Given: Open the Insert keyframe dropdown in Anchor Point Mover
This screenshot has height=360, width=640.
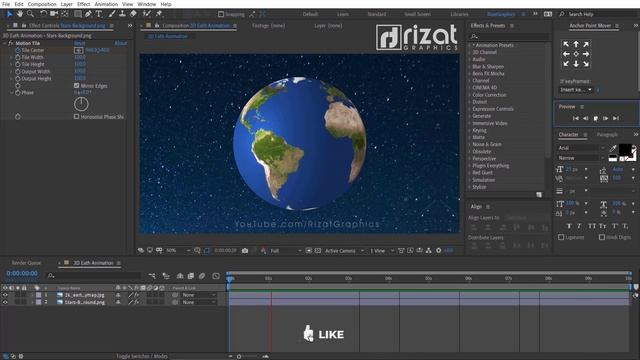Looking at the screenshot, I should 576,89.
